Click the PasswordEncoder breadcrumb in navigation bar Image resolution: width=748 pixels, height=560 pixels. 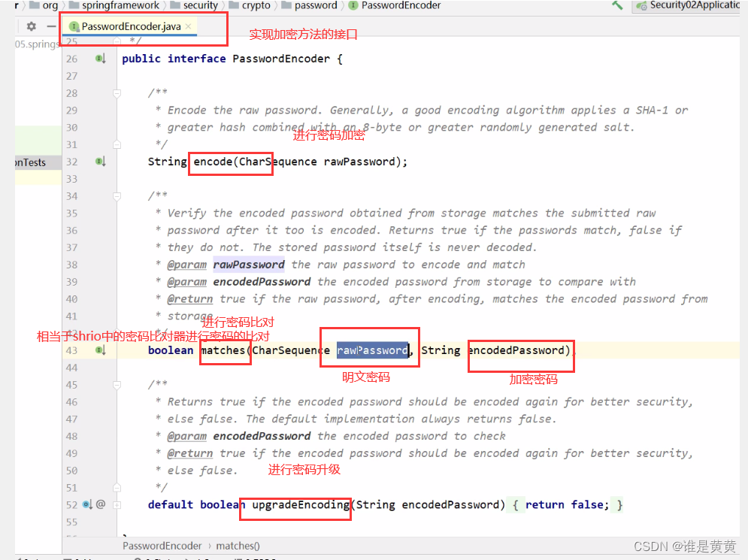395,5
